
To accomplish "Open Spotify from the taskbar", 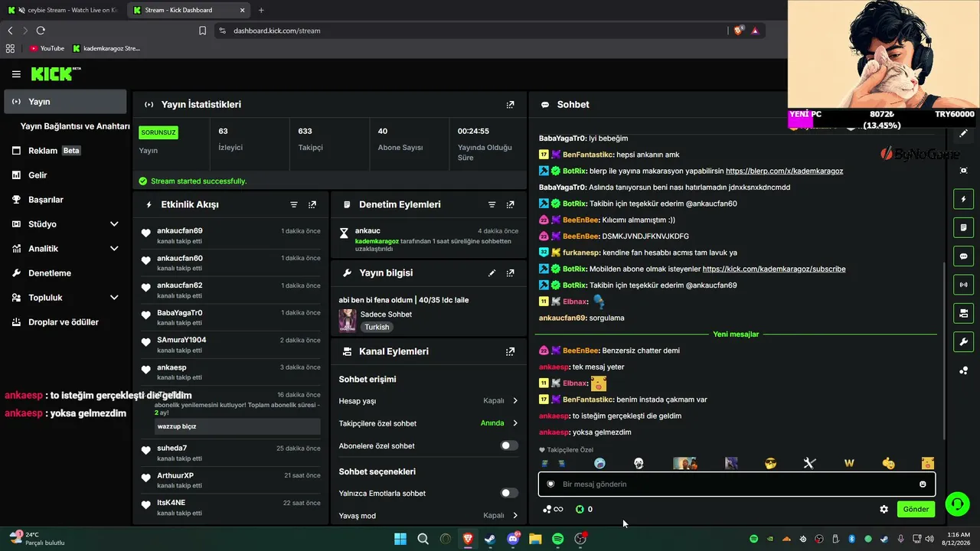I will click(x=558, y=539).
